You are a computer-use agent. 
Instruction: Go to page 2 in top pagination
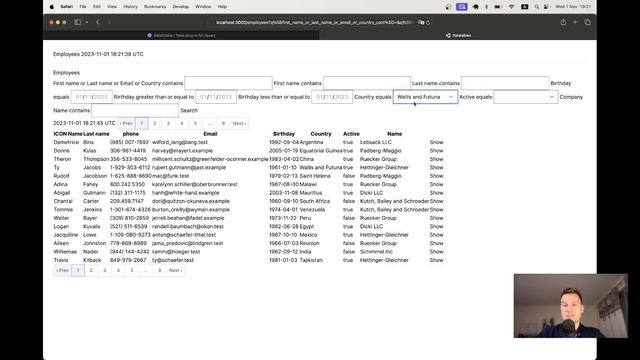coord(155,123)
